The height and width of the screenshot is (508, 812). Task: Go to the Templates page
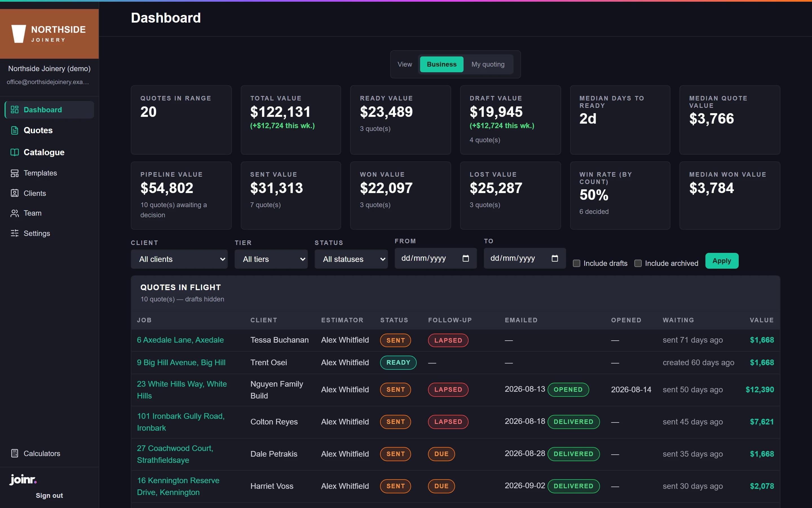[x=49, y=173]
